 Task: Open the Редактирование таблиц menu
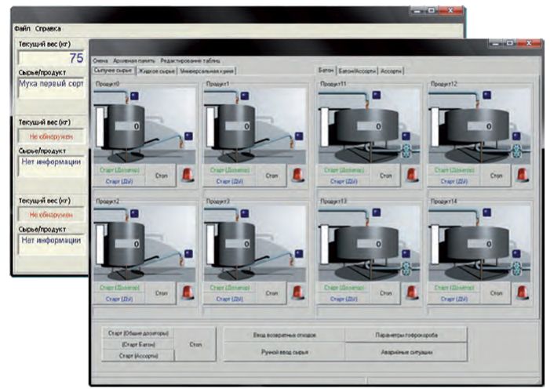click(x=191, y=60)
